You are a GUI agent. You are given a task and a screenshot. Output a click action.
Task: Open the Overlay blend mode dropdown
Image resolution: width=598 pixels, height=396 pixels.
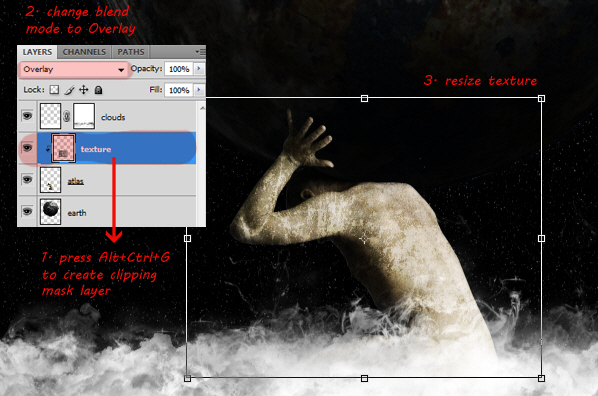coord(73,69)
